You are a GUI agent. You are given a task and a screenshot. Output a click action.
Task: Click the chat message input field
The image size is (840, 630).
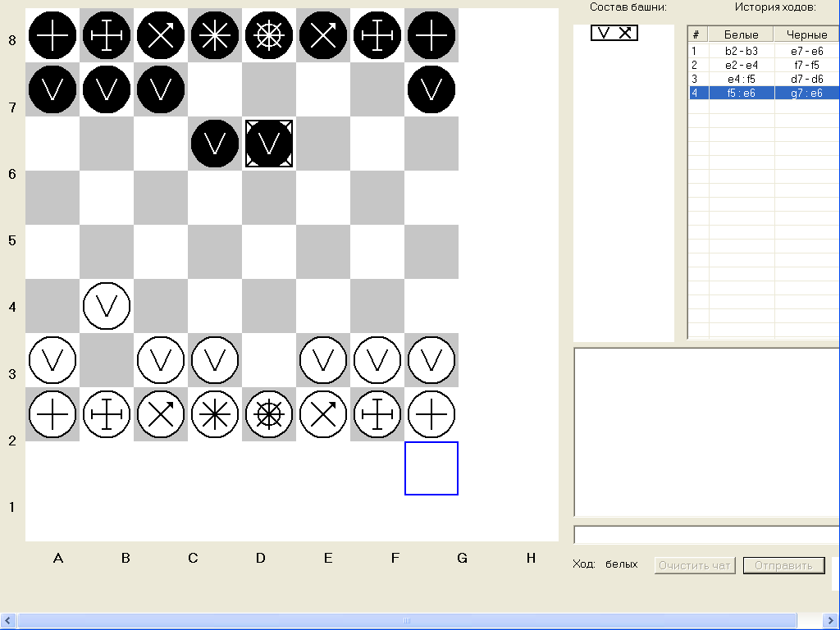706,535
